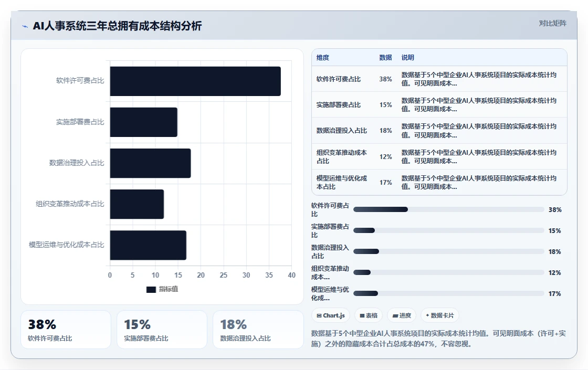Click the 模型运维与优化成本占比 y-axis label in the chart

click(x=67, y=245)
